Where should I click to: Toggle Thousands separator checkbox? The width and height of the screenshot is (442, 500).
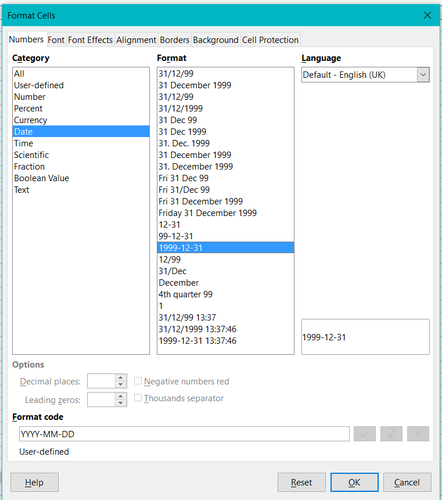[138, 398]
